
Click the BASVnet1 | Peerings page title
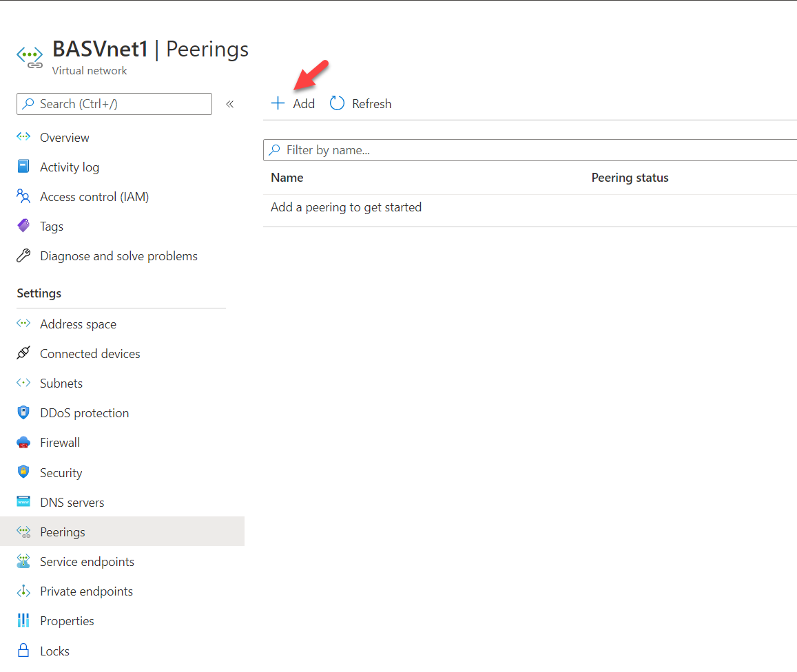[150, 50]
